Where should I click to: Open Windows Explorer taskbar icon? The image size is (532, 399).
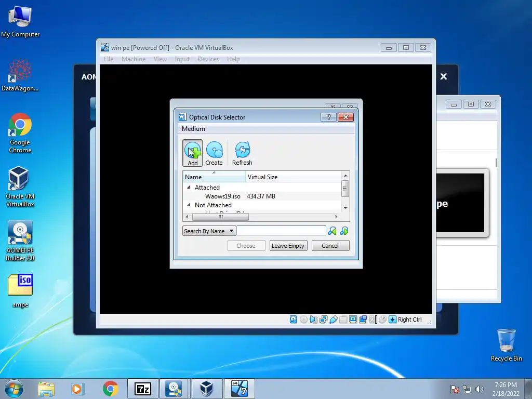(x=46, y=389)
